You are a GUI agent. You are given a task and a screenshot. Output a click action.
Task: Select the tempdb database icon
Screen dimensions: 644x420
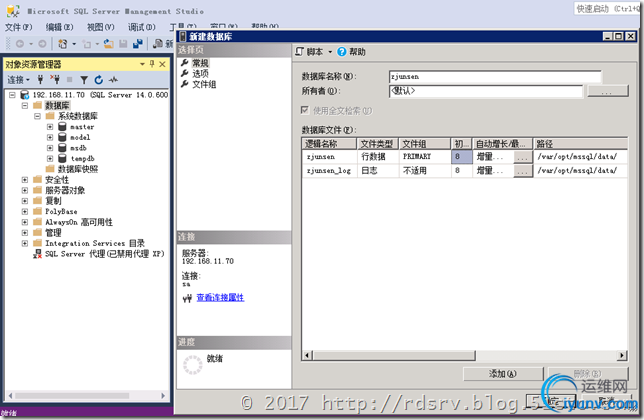tap(62, 158)
